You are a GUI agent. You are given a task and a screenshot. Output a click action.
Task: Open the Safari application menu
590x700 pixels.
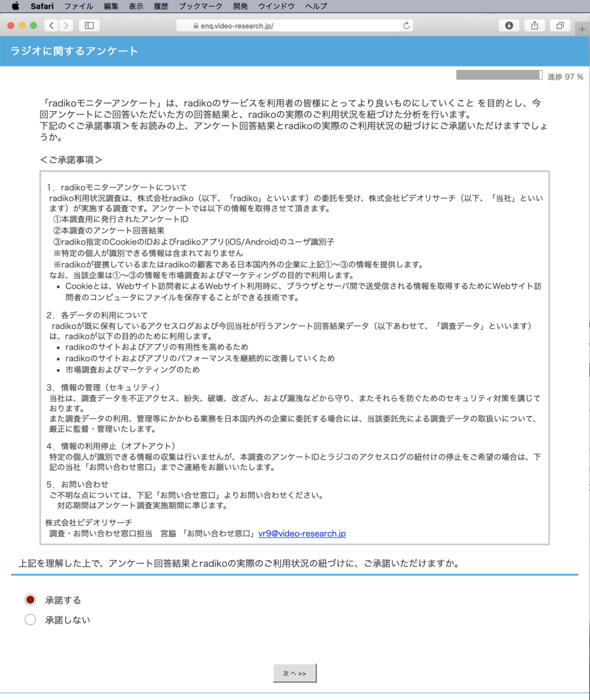tap(42, 6)
